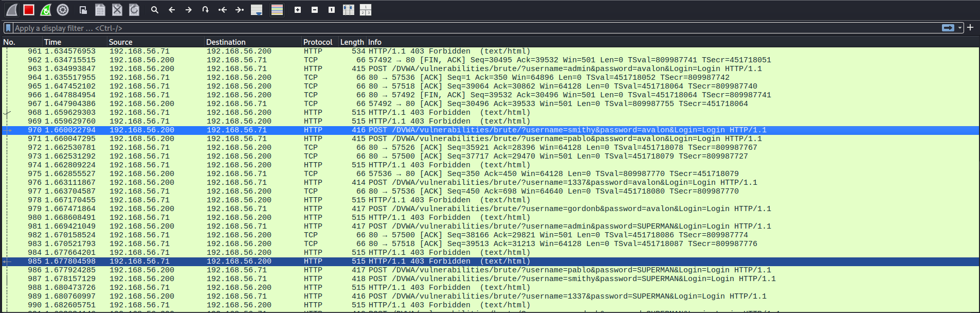The width and height of the screenshot is (980, 313).
Task: Open display filter history dropdown arrow
Action: click(x=959, y=28)
